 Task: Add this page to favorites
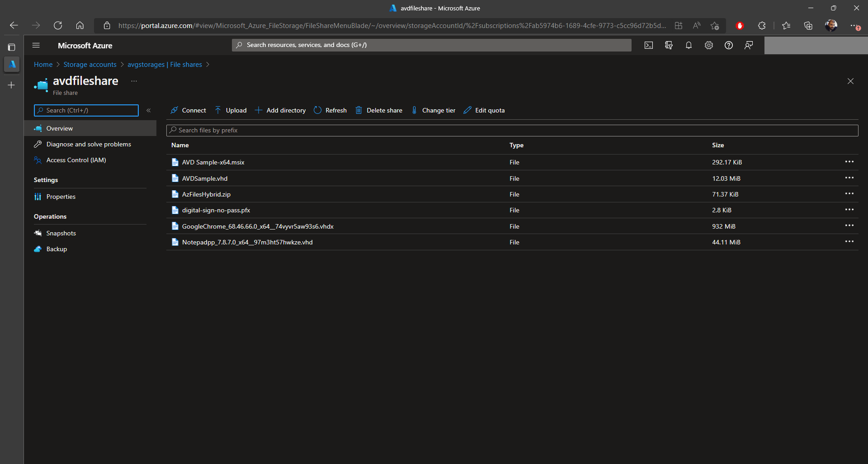coord(715,26)
